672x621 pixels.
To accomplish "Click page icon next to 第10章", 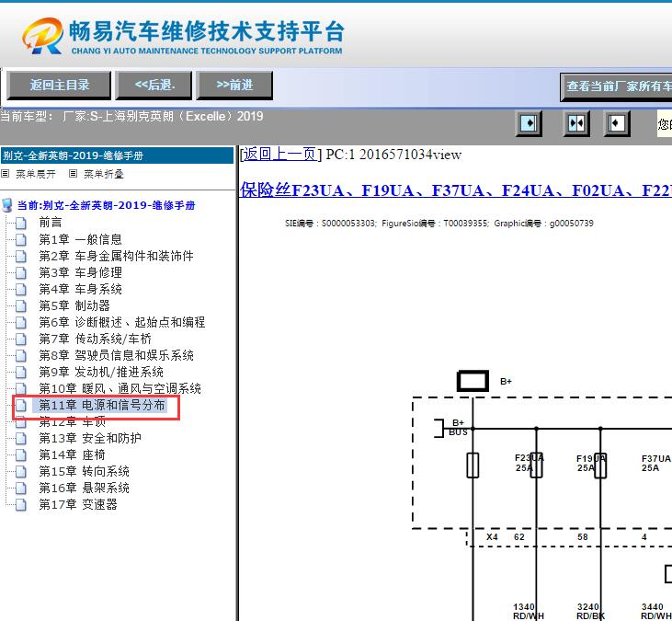I will [21, 389].
